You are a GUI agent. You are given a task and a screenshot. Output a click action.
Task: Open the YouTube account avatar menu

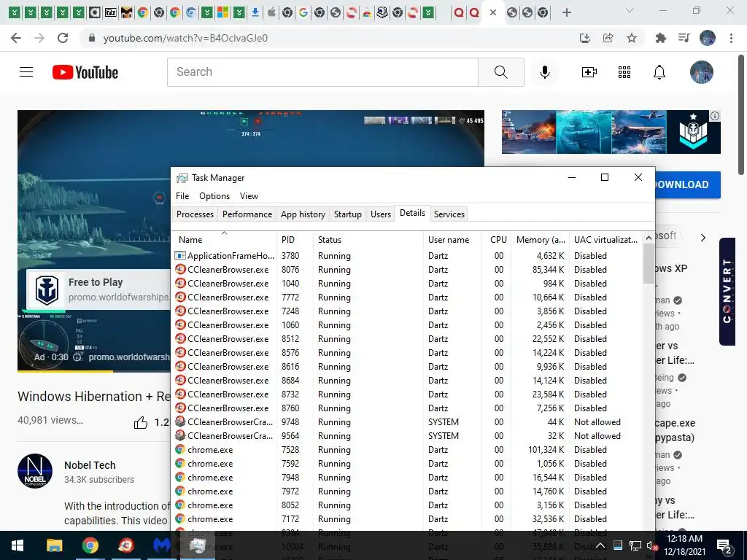[x=701, y=72]
